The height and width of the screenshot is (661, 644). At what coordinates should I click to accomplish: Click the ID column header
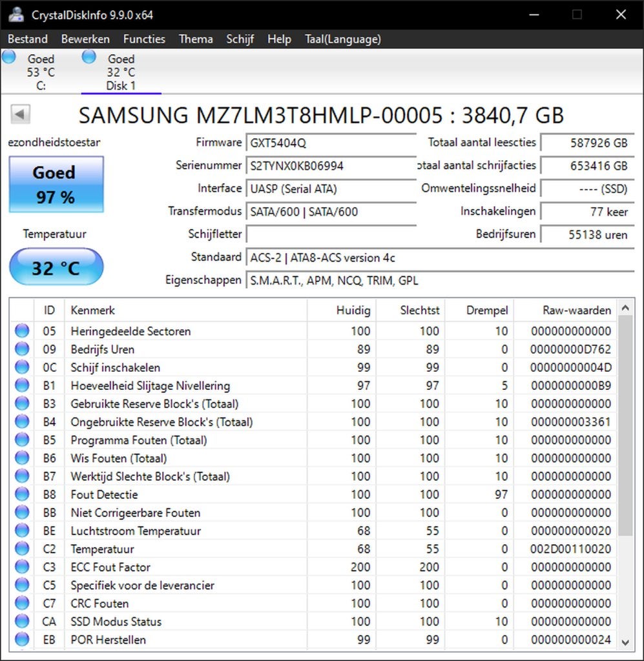tap(49, 310)
